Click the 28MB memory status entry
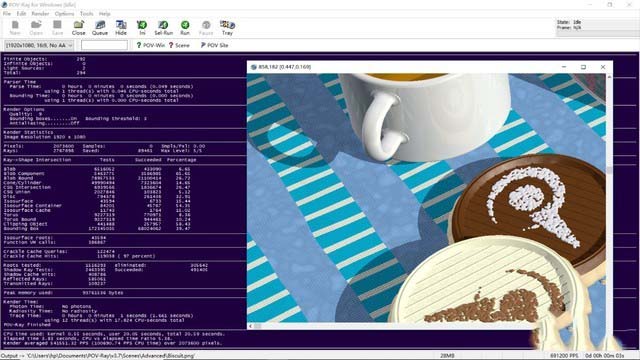The height and width of the screenshot is (360, 640). click(x=447, y=356)
